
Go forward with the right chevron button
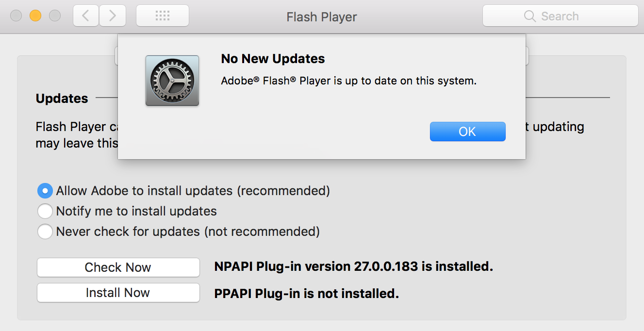pos(113,16)
